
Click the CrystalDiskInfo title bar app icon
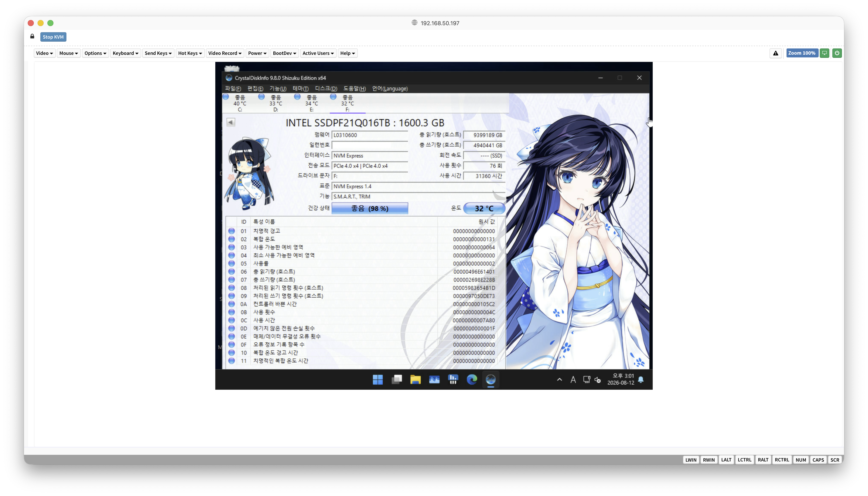click(229, 78)
